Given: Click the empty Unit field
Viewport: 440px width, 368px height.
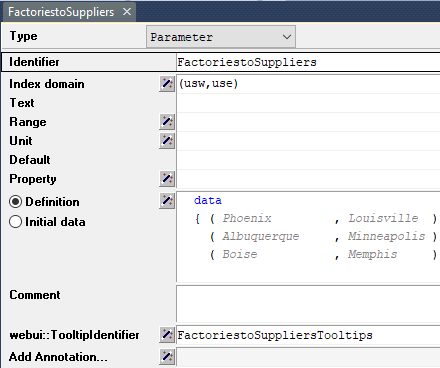Looking at the screenshot, I should 308,141.
